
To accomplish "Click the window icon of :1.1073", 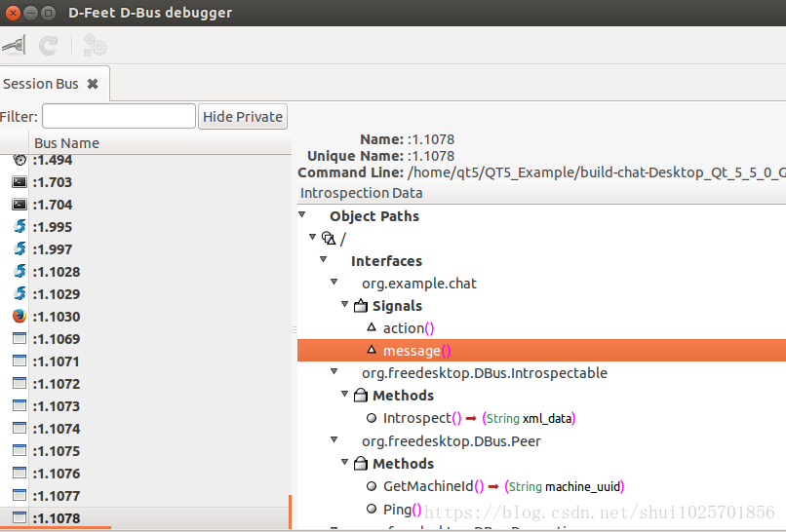I will [20, 405].
